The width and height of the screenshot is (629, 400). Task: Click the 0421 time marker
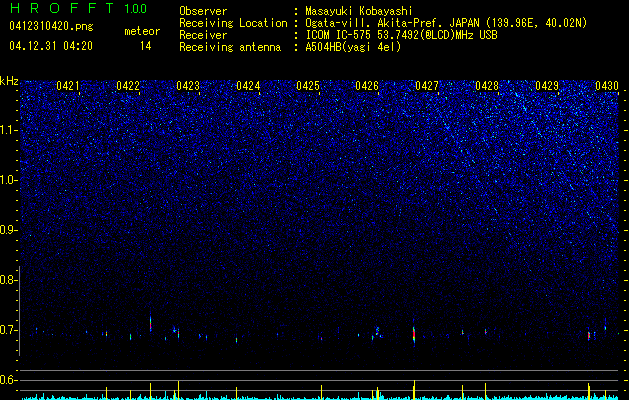[68, 86]
